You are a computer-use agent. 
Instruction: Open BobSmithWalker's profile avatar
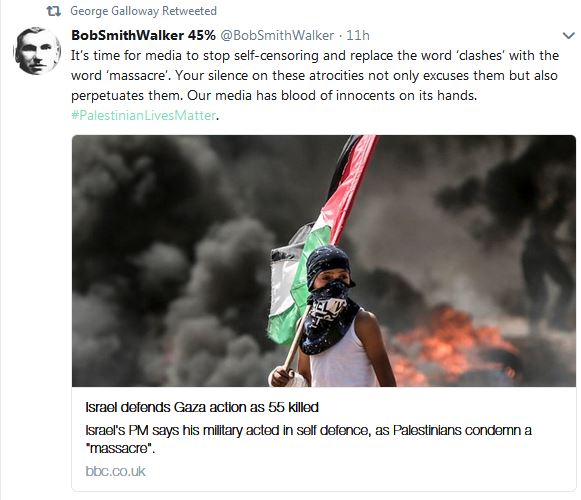pos(37,51)
